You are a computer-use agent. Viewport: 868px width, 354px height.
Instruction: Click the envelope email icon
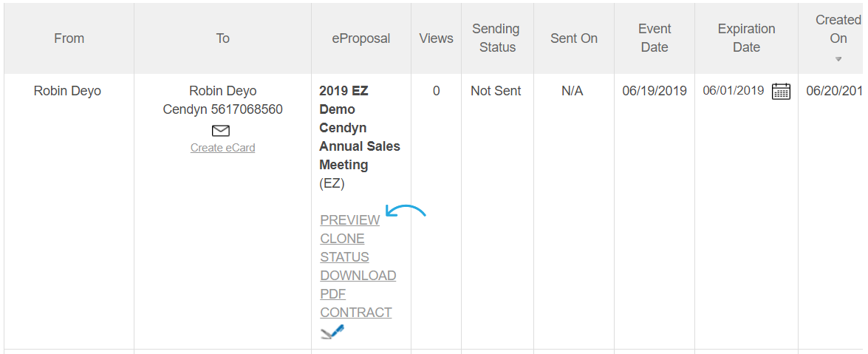click(x=220, y=131)
